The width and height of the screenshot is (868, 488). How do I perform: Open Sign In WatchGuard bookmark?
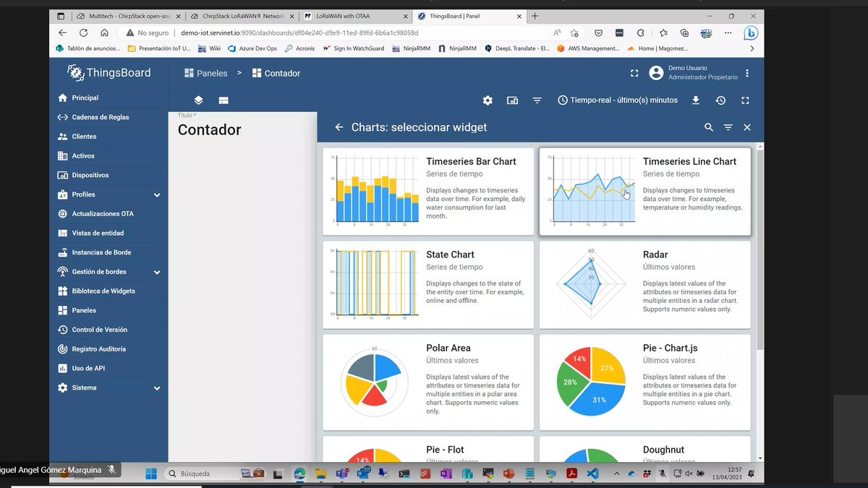pos(353,48)
